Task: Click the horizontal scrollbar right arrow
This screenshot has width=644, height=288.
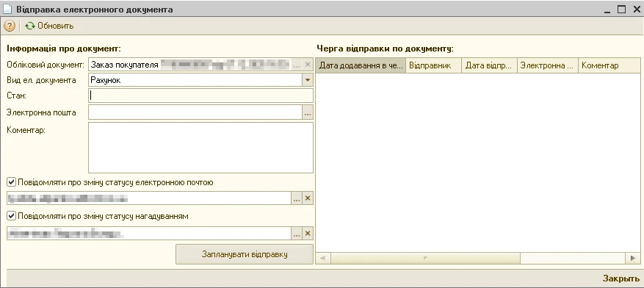Action: click(x=632, y=258)
